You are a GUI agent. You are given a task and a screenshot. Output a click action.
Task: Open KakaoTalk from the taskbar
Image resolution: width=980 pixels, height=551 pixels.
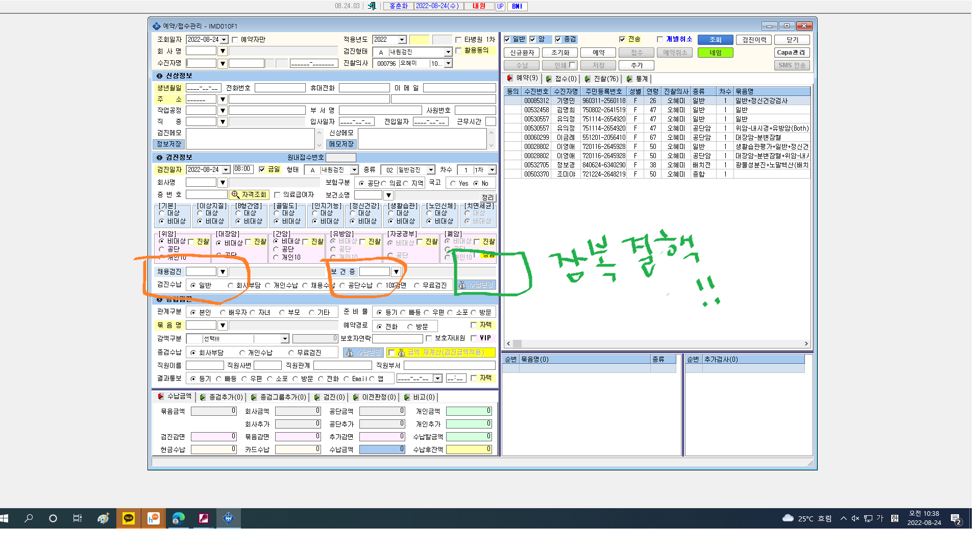pos(128,518)
